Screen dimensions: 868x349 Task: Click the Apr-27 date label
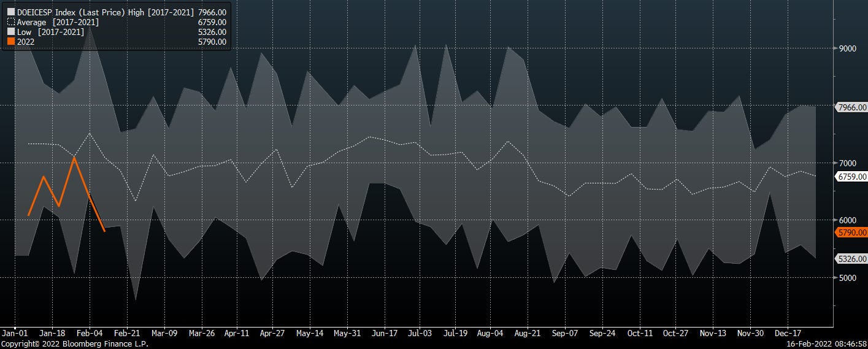pos(272,334)
